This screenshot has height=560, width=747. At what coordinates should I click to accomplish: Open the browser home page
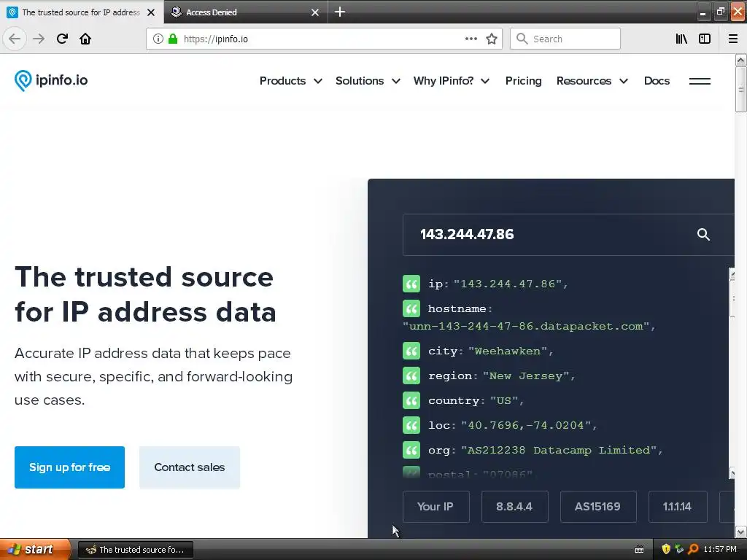coord(85,39)
